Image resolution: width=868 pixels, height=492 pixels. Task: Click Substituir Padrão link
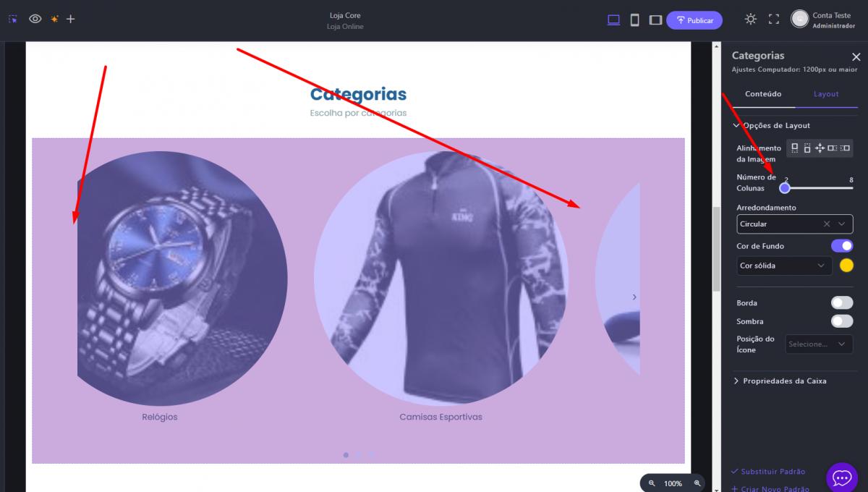(768, 472)
